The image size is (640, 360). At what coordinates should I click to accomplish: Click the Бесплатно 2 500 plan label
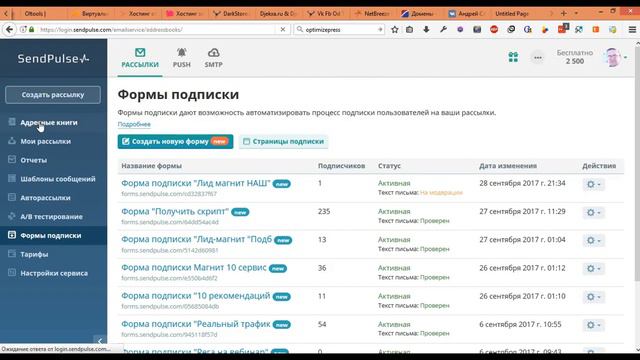(575, 57)
